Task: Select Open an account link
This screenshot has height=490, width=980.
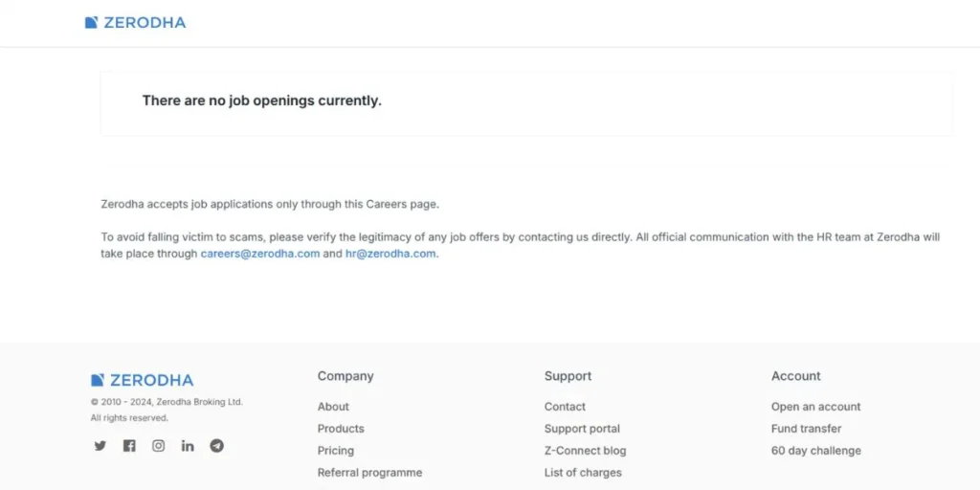Action: (x=815, y=406)
